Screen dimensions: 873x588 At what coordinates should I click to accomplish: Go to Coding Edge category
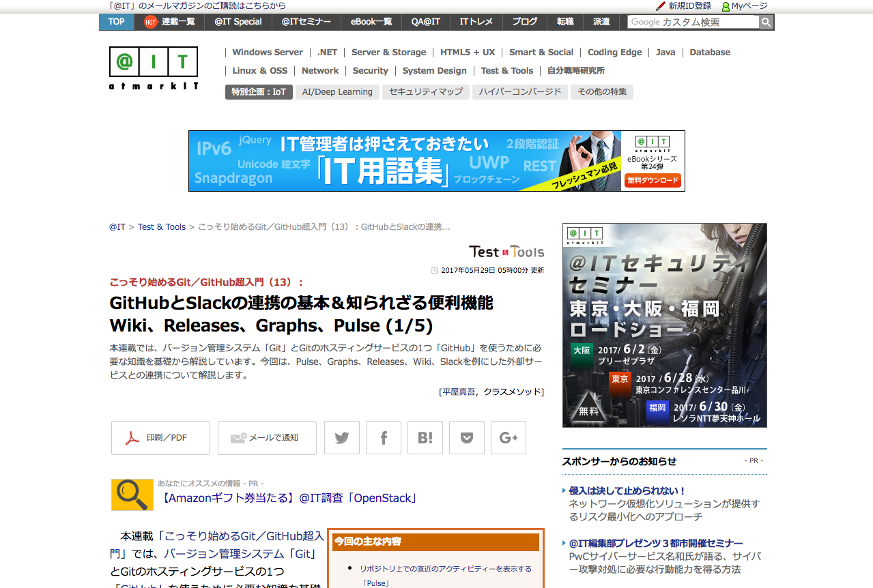(615, 52)
